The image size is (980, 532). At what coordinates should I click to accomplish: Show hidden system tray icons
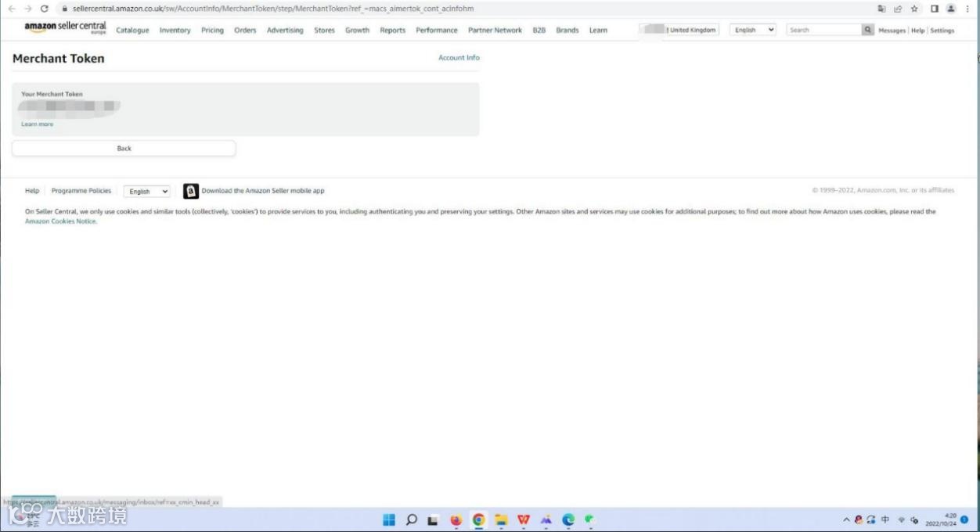pos(846,519)
